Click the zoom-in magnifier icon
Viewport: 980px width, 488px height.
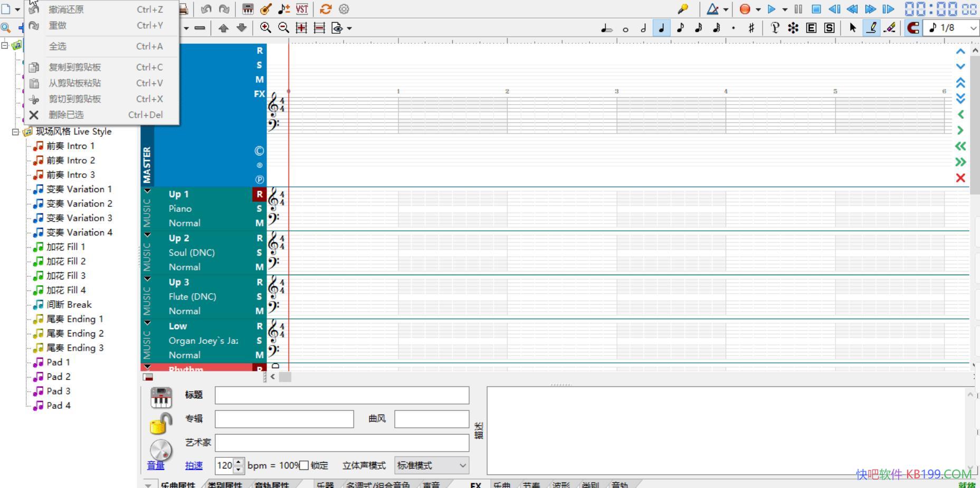click(265, 28)
